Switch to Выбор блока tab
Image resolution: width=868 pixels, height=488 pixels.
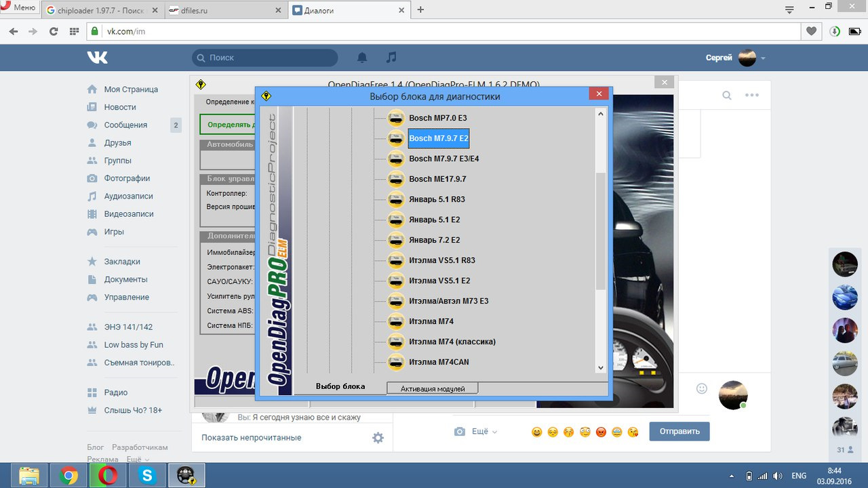tap(340, 386)
